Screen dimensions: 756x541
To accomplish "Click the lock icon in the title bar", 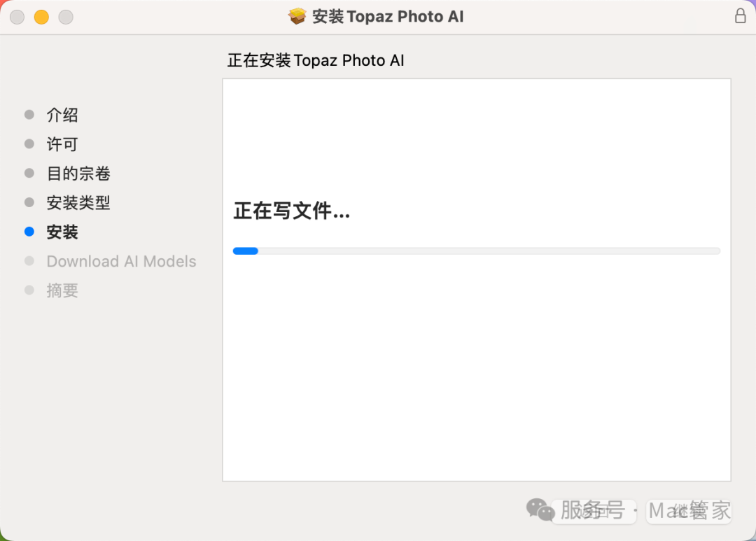I will point(740,16).
